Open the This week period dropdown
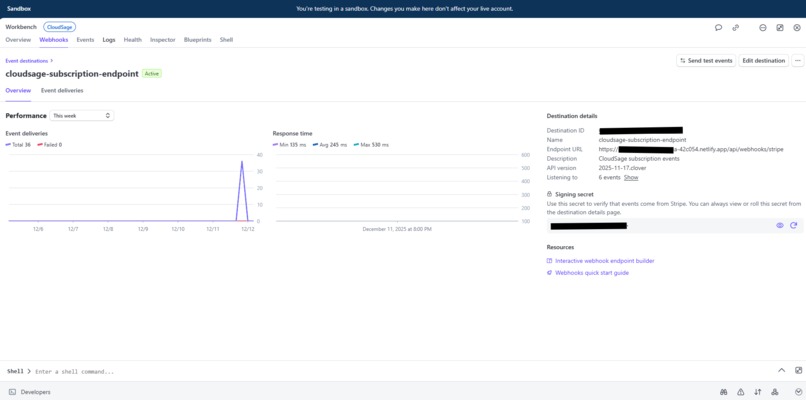 tap(81, 116)
